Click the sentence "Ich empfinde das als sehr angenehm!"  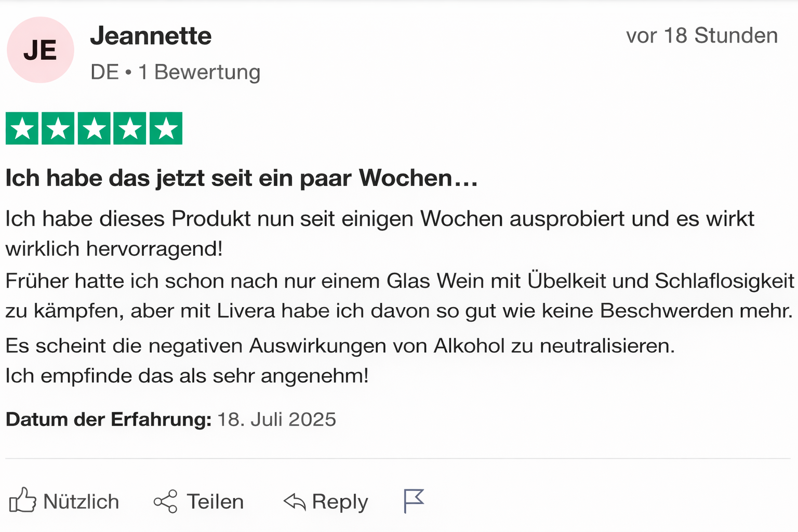click(187, 376)
